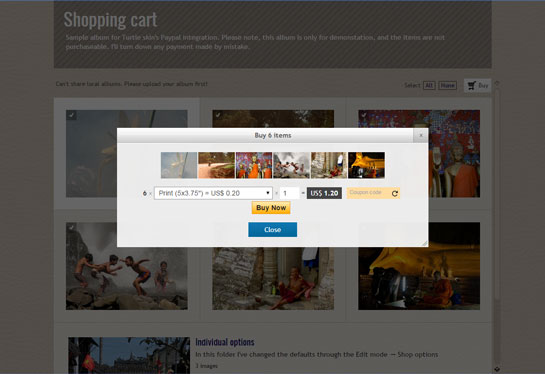Click the quantity input field showing 1

click(x=289, y=193)
